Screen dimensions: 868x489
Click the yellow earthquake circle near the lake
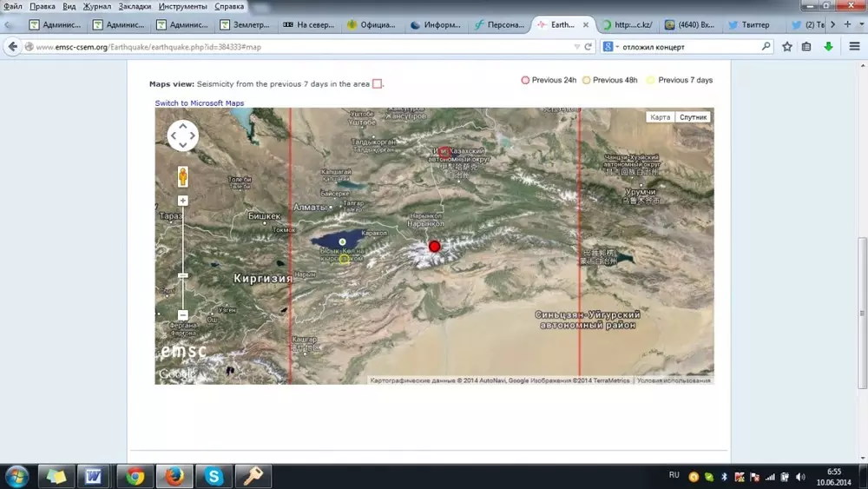coord(344,258)
